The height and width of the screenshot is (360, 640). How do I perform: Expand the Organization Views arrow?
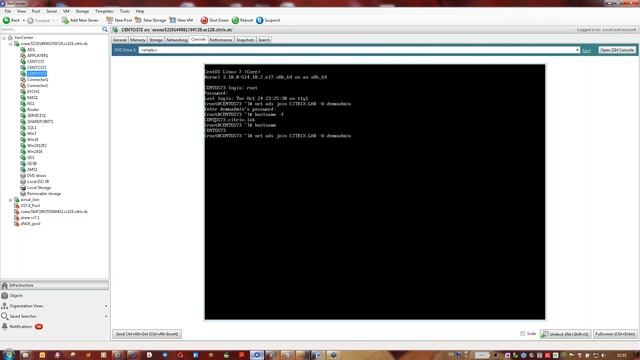(x=106, y=306)
